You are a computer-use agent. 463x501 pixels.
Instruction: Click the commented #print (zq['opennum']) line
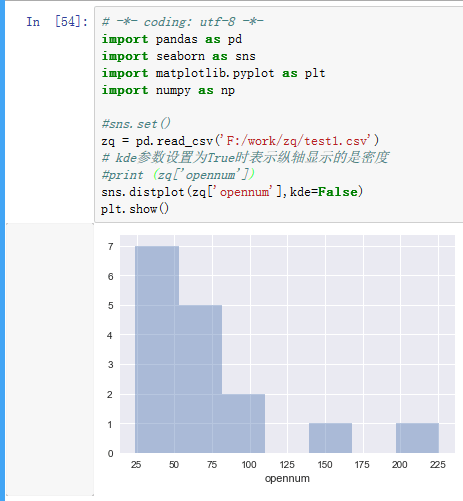tap(178, 175)
